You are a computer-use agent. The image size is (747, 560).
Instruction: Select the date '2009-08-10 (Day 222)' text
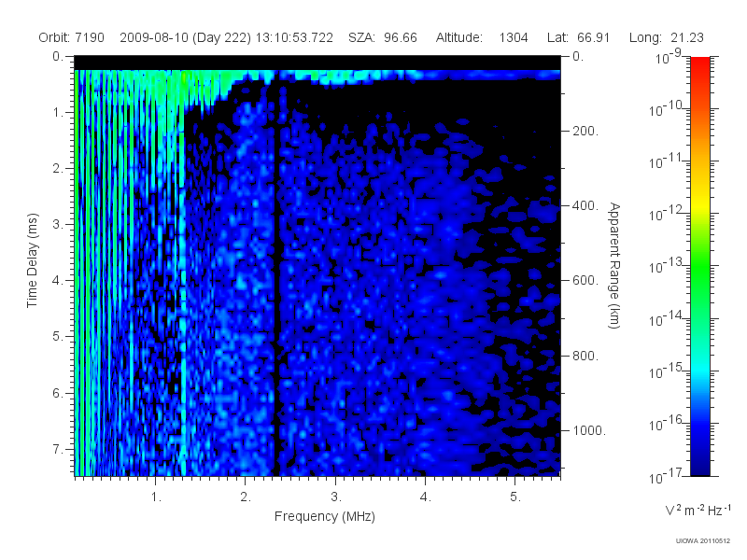coord(185,37)
